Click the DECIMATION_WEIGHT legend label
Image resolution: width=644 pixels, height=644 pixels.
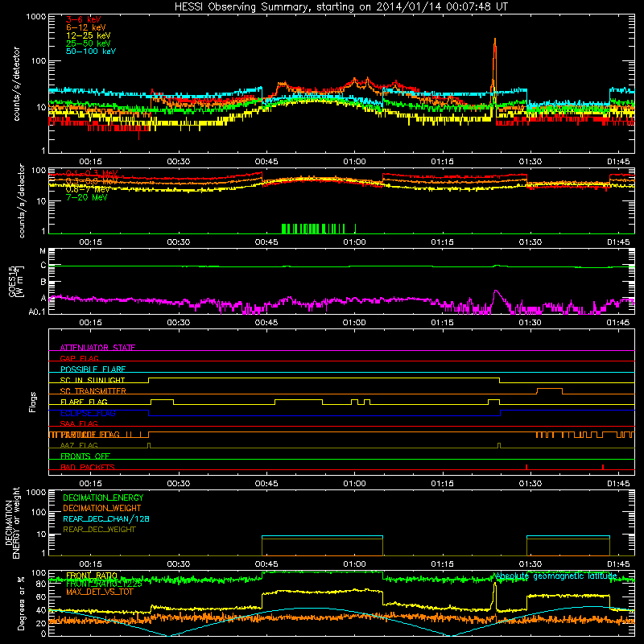102,508
